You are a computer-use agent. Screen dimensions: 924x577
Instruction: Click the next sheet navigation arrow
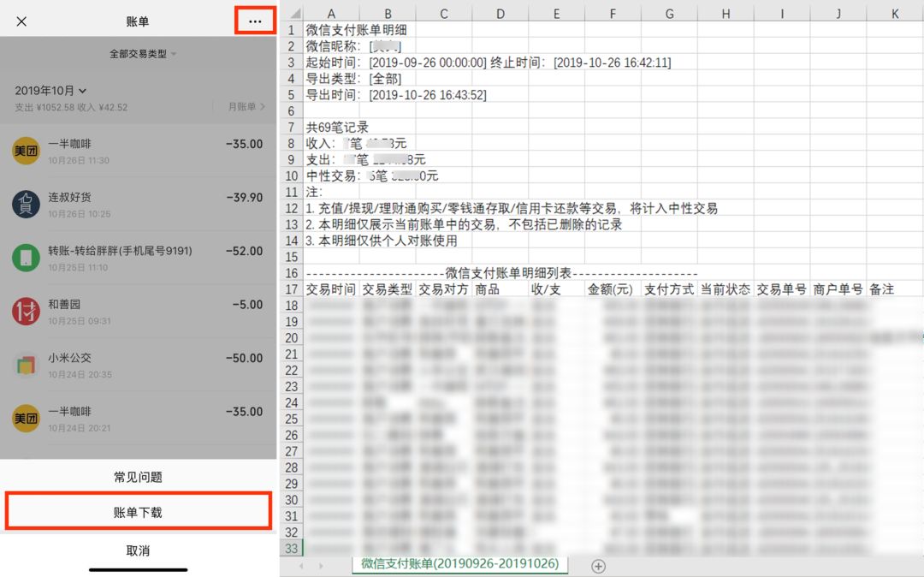click(x=321, y=566)
